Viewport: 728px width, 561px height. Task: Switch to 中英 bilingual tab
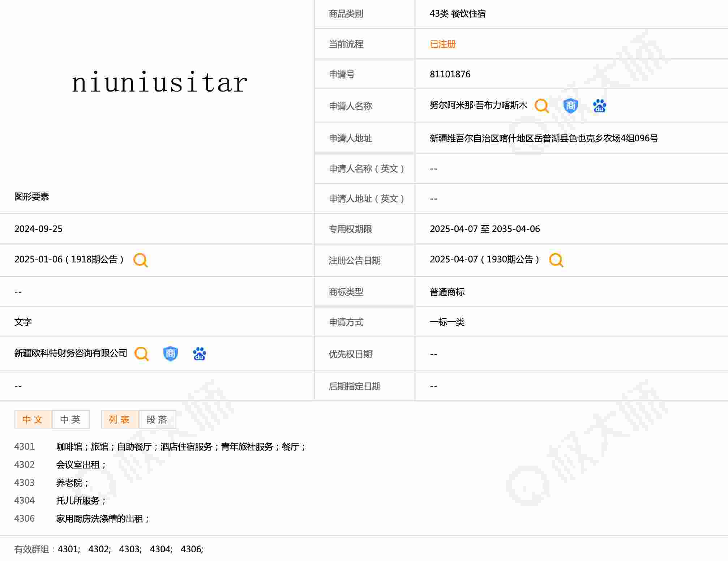click(x=70, y=419)
